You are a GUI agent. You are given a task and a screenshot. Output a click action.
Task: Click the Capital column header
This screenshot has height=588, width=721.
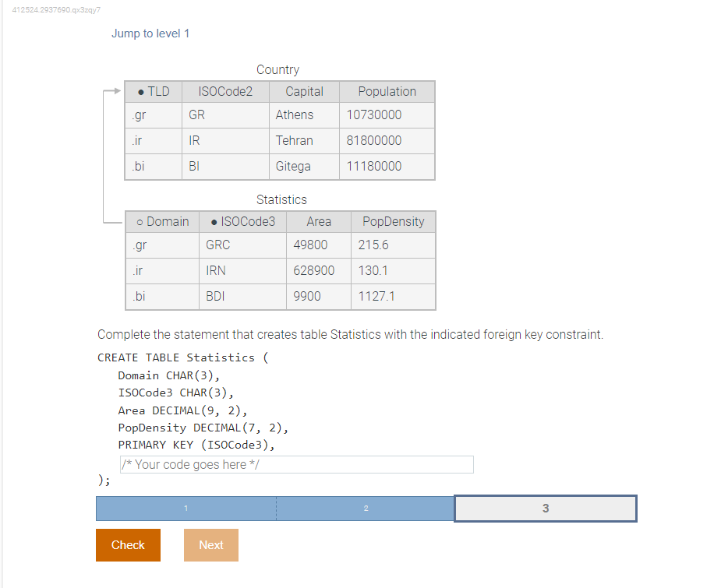[x=304, y=91]
